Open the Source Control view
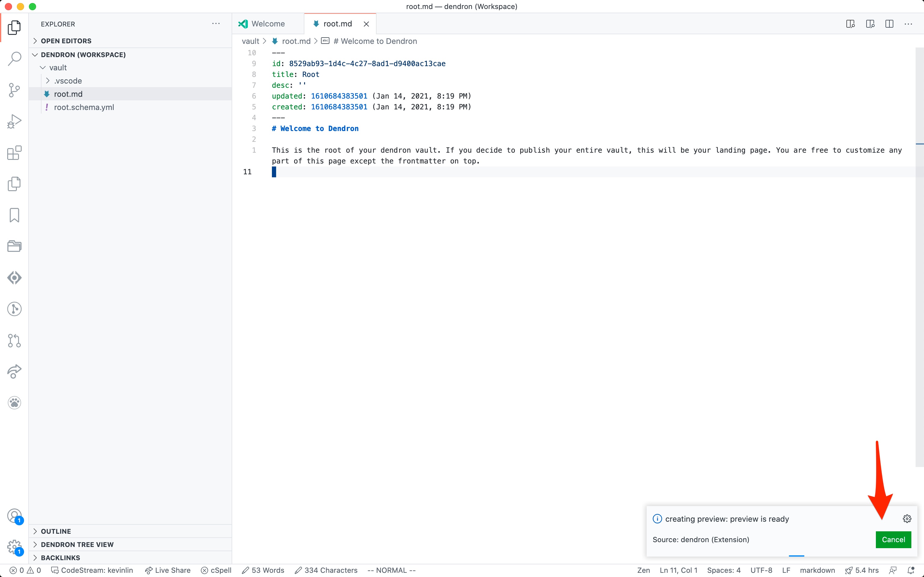Image resolution: width=924 pixels, height=577 pixels. 14,90
